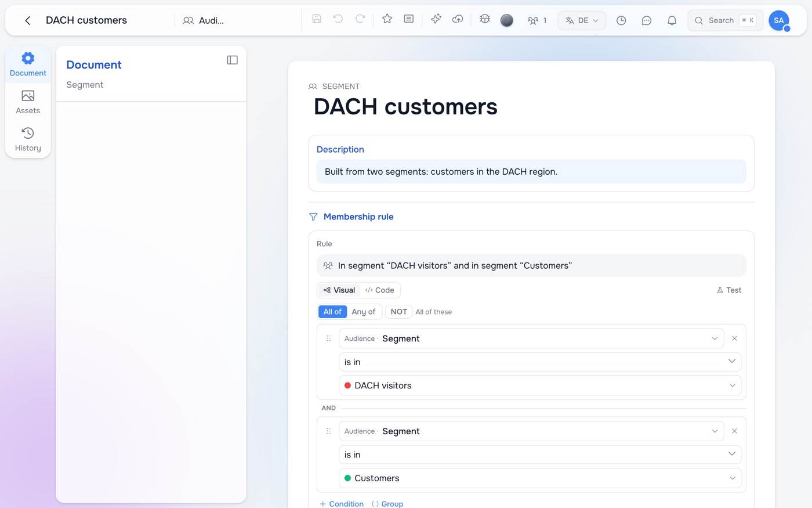Open the Audi... breadcrumb

(204, 20)
